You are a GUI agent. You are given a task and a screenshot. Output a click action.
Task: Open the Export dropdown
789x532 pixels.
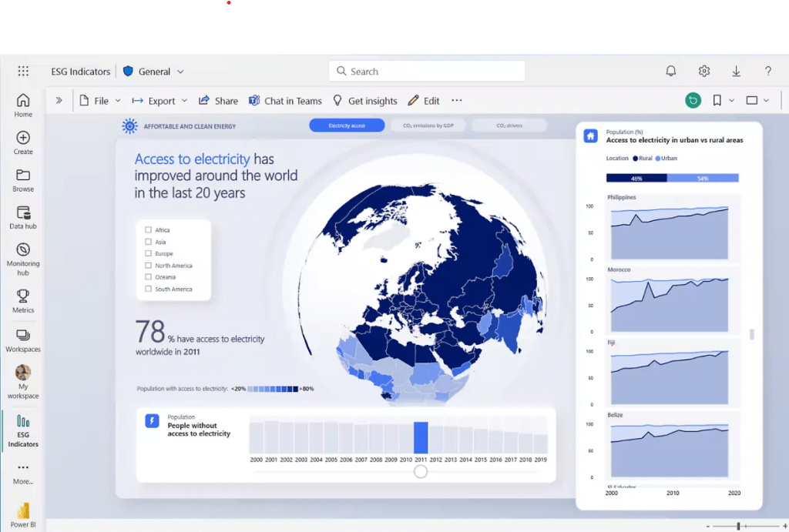(161, 101)
